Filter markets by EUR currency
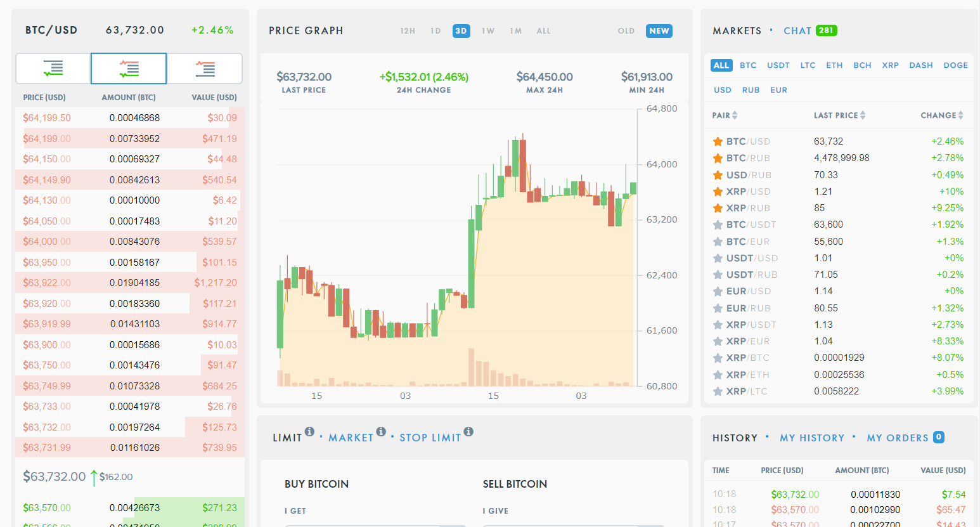This screenshot has width=980, height=527. click(x=778, y=90)
